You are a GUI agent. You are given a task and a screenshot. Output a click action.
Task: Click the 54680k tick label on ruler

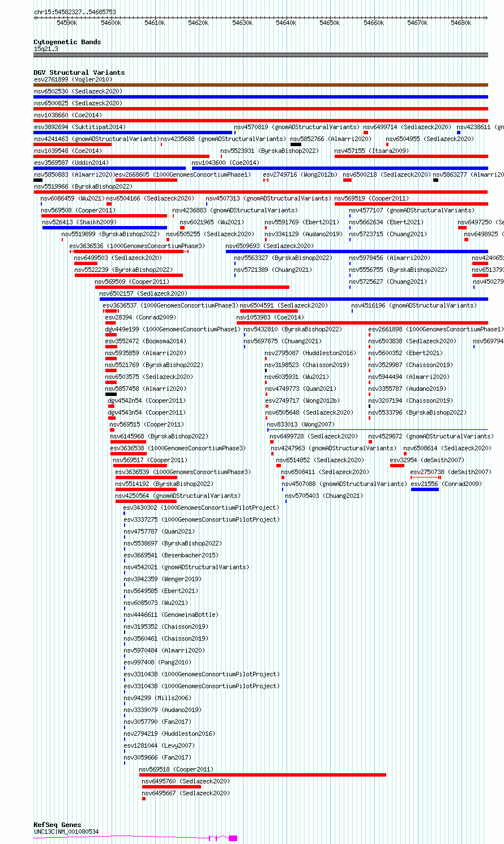(461, 23)
